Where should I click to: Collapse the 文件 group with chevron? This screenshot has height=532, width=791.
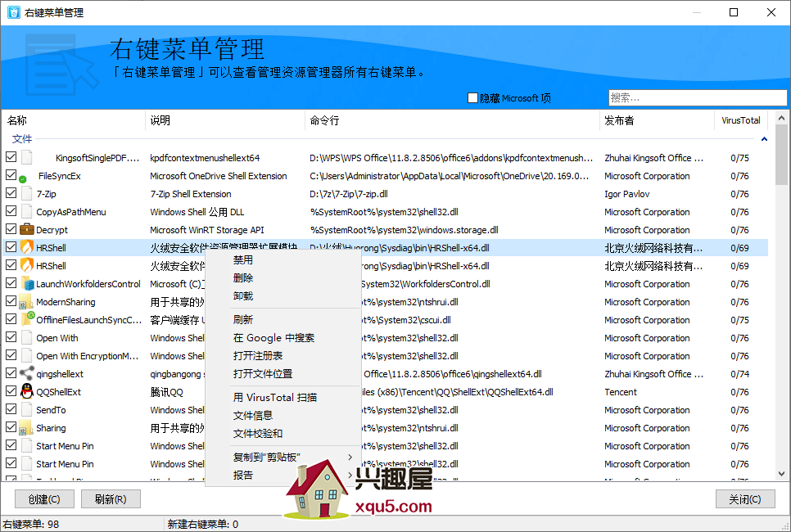764,139
